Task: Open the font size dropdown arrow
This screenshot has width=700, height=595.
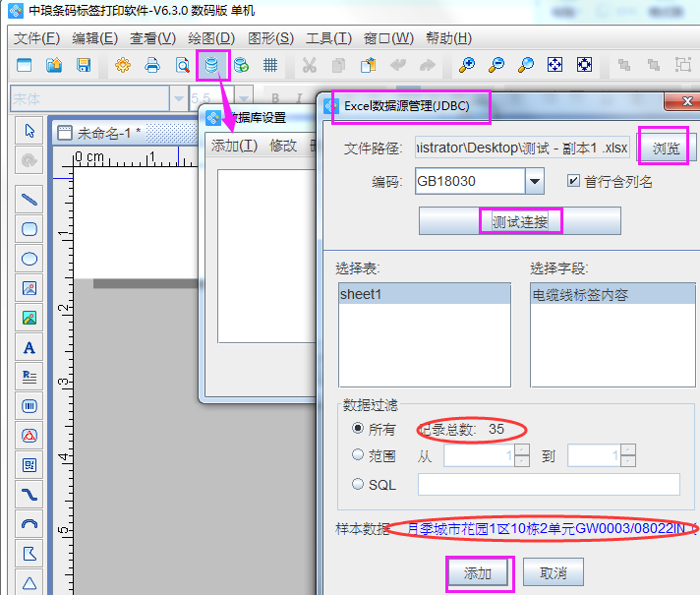Action: [x=244, y=98]
